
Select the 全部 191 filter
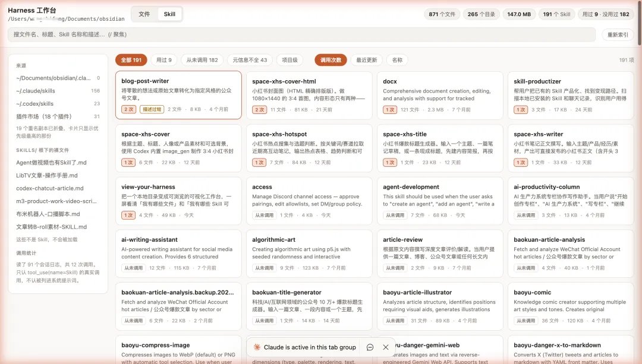coord(131,60)
